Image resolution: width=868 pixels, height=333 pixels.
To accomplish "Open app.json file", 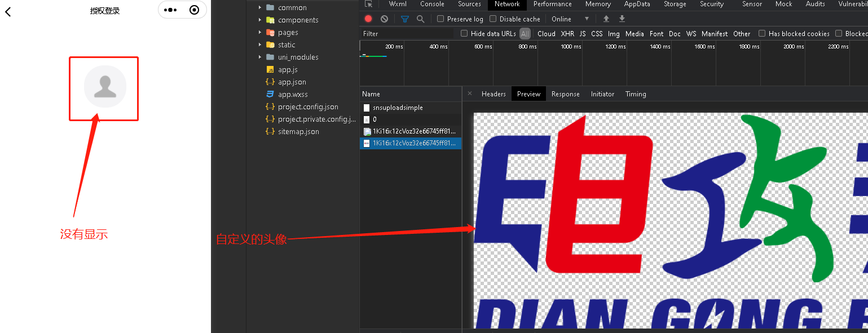I will pos(292,82).
